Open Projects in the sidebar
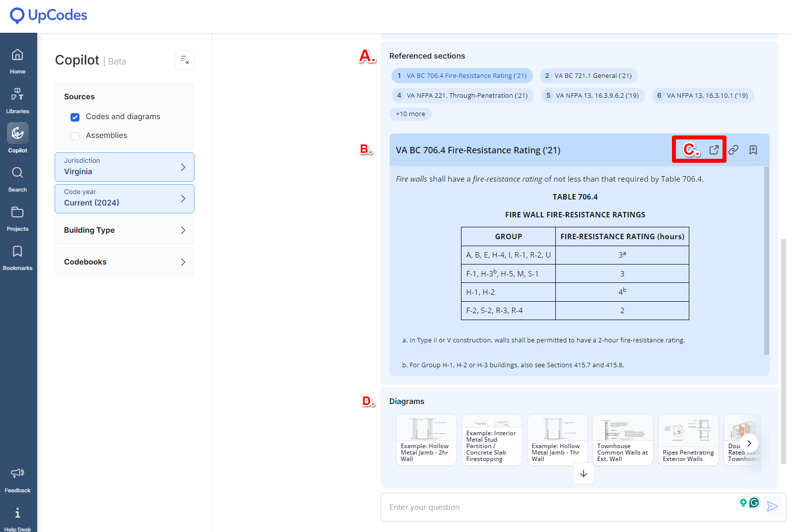This screenshot has height=532, width=792. pos(17,218)
